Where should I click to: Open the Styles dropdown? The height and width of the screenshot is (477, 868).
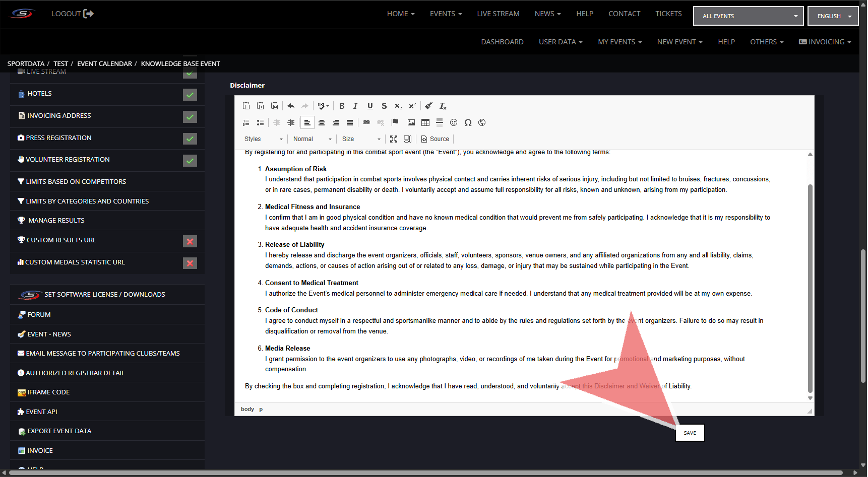(263, 139)
